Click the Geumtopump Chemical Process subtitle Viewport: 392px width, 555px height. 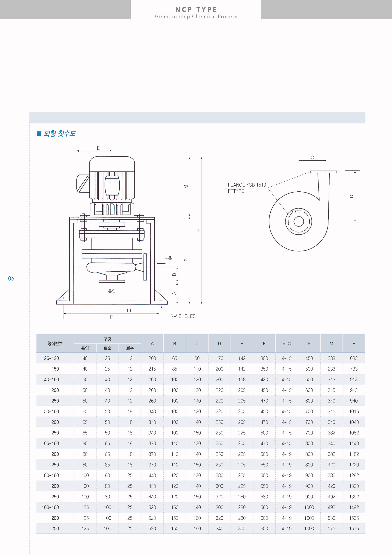pyautogui.click(x=196, y=17)
